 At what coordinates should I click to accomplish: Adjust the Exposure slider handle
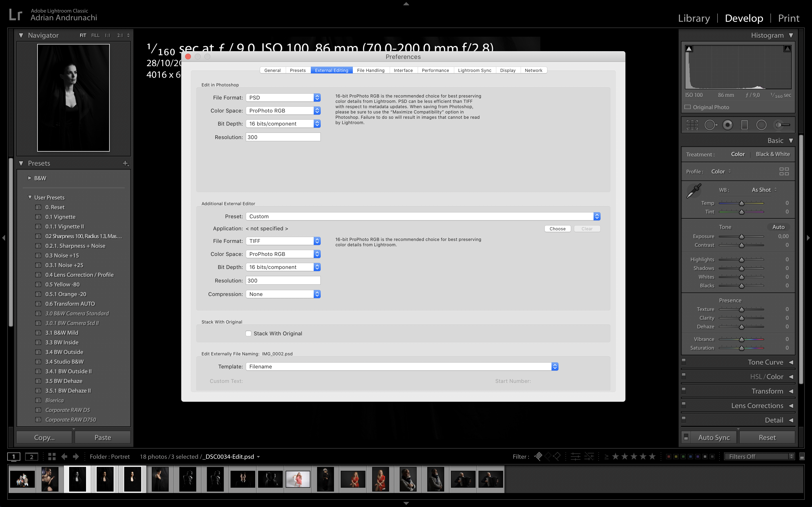tap(741, 237)
